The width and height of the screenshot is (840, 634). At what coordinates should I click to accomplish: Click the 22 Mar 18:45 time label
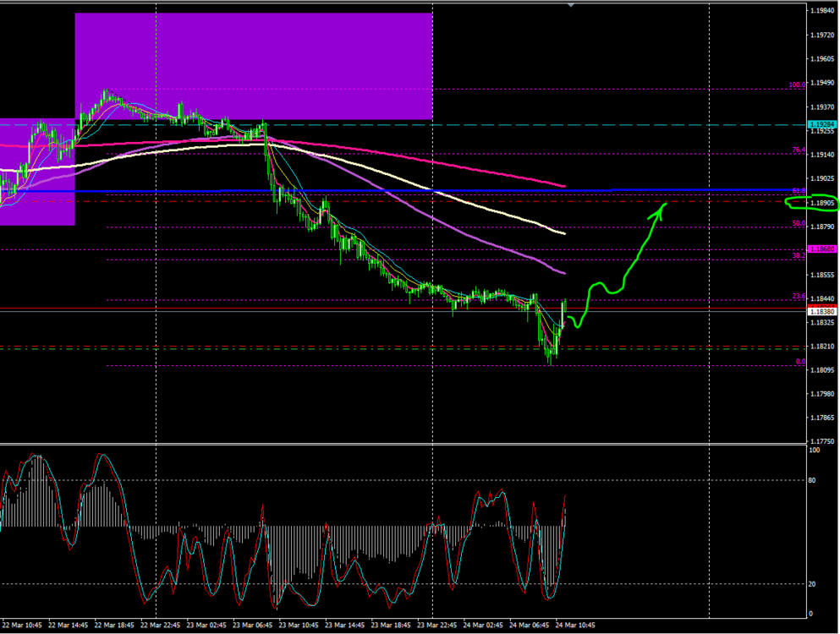point(114,625)
